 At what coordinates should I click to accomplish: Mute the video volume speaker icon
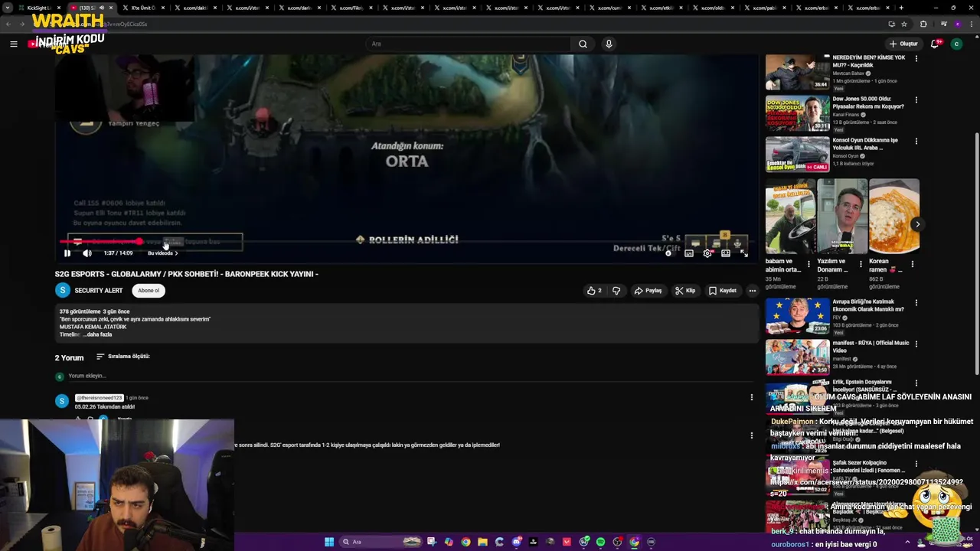coord(87,253)
